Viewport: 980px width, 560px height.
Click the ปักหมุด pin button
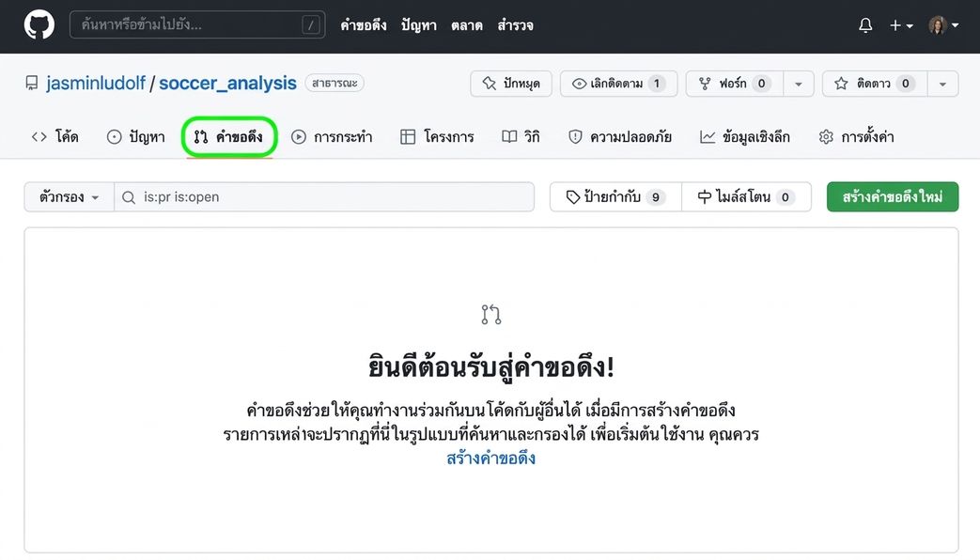[511, 84]
